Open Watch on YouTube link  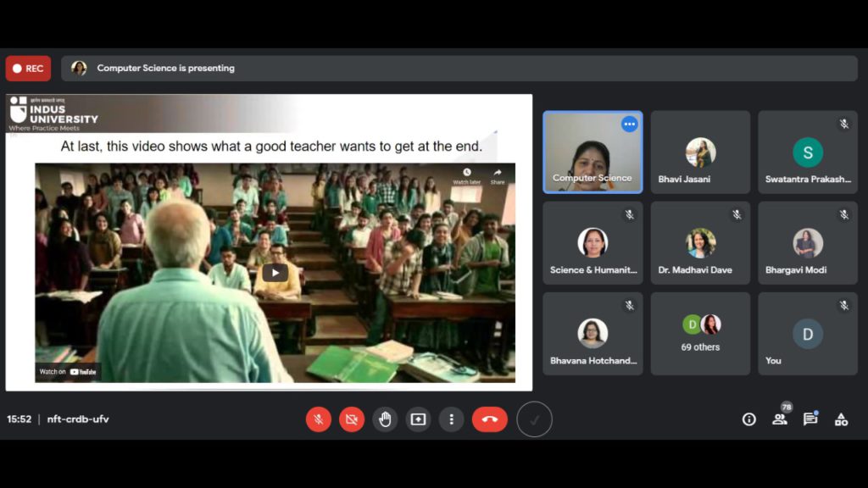(x=68, y=372)
